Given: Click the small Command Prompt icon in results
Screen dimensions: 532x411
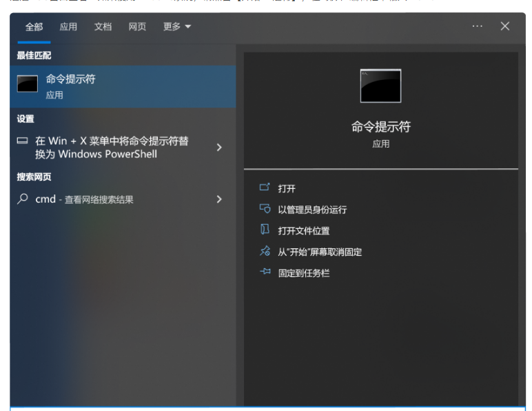Looking at the screenshot, I should point(28,84).
